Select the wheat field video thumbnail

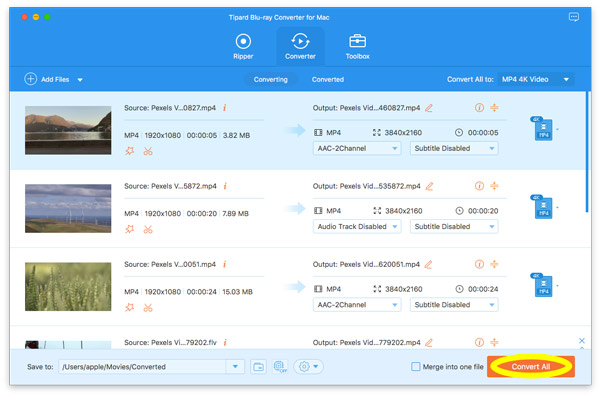(x=68, y=287)
